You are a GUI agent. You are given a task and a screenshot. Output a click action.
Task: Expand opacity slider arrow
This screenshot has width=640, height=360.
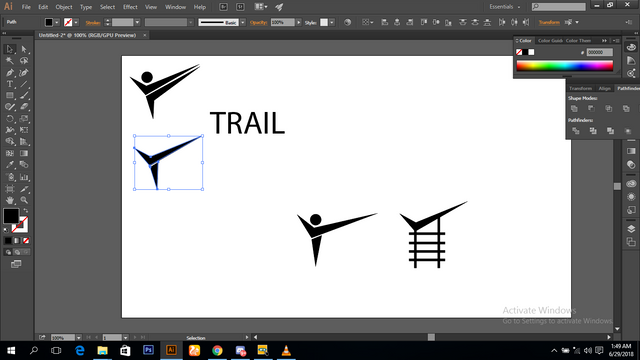299,22
